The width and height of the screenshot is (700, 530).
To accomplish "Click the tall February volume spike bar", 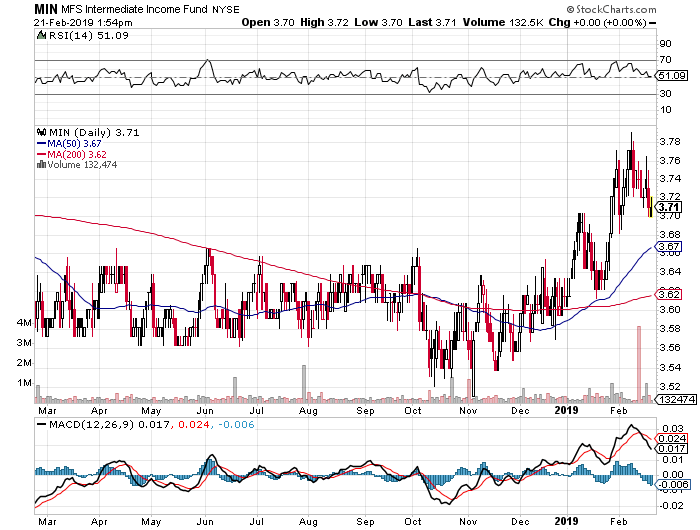I will pyautogui.click(x=639, y=363).
